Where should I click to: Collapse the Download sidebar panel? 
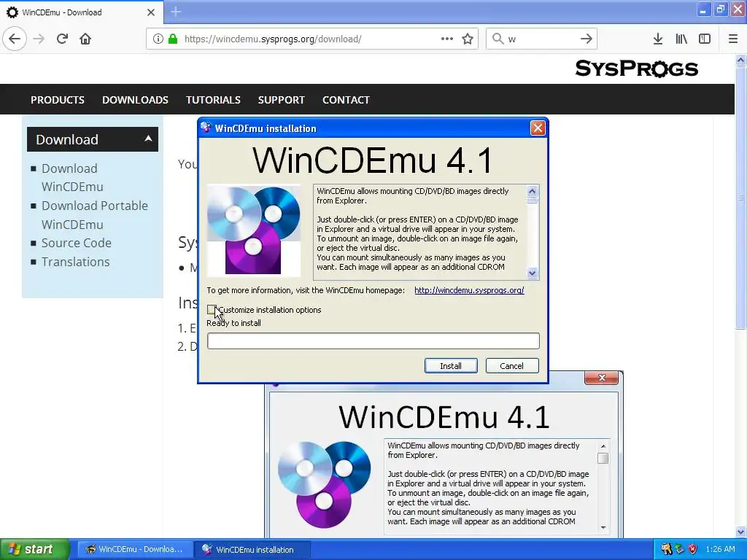(148, 139)
